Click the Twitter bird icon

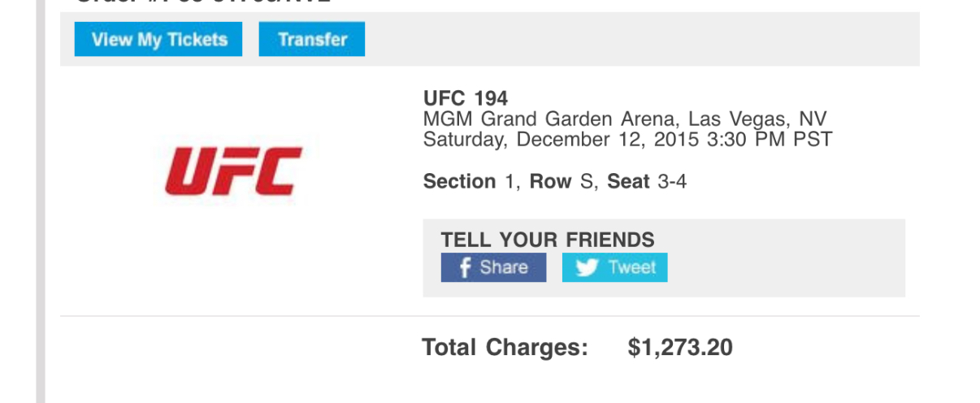click(587, 267)
